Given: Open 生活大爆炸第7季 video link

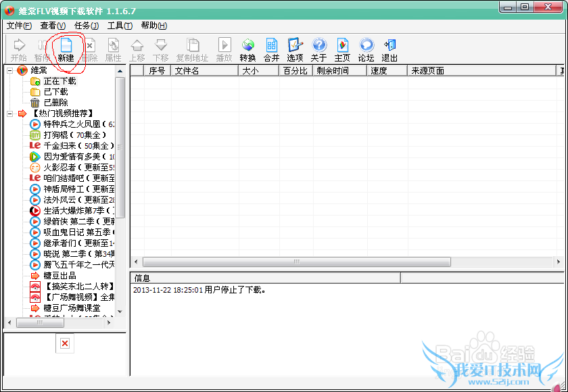Looking at the screenshot, I should 71,211.
